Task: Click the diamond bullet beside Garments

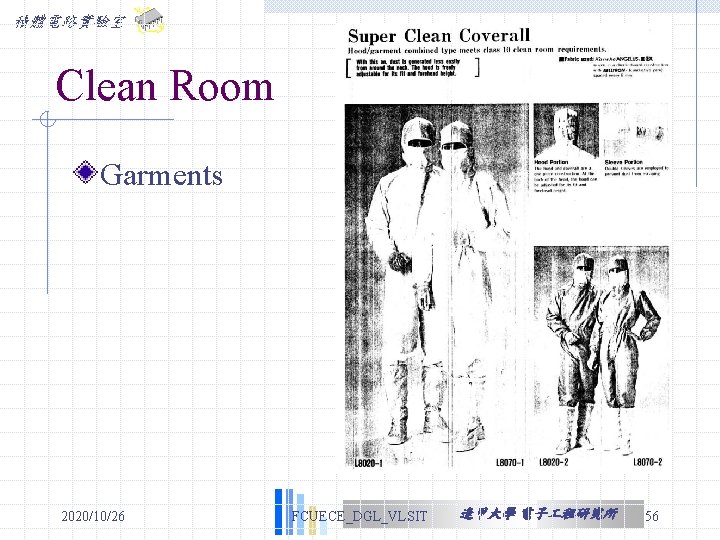Action: [x=85, y=172]
